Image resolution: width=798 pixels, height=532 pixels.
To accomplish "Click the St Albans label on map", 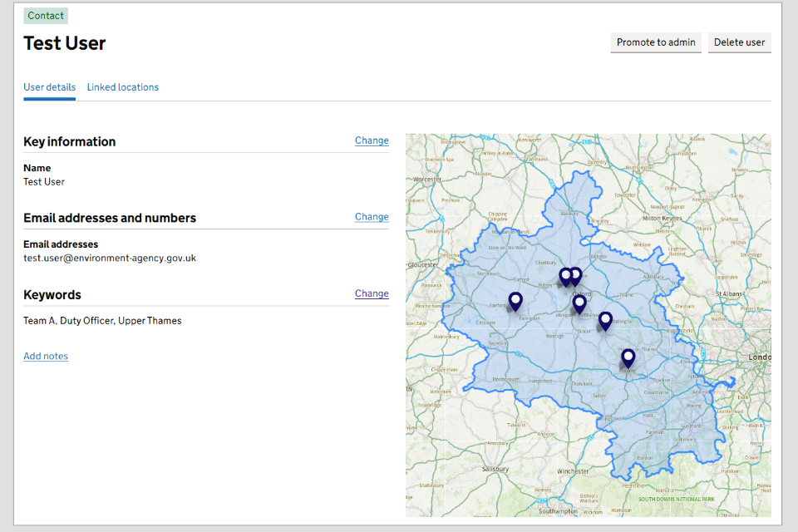I will (729, 293).
